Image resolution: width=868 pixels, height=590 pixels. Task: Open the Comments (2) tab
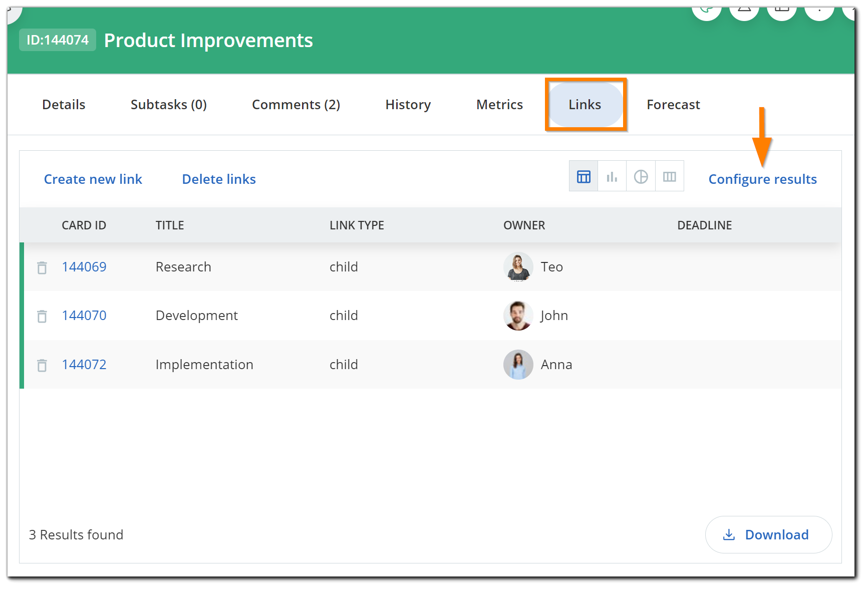click(x=296, y=104)
